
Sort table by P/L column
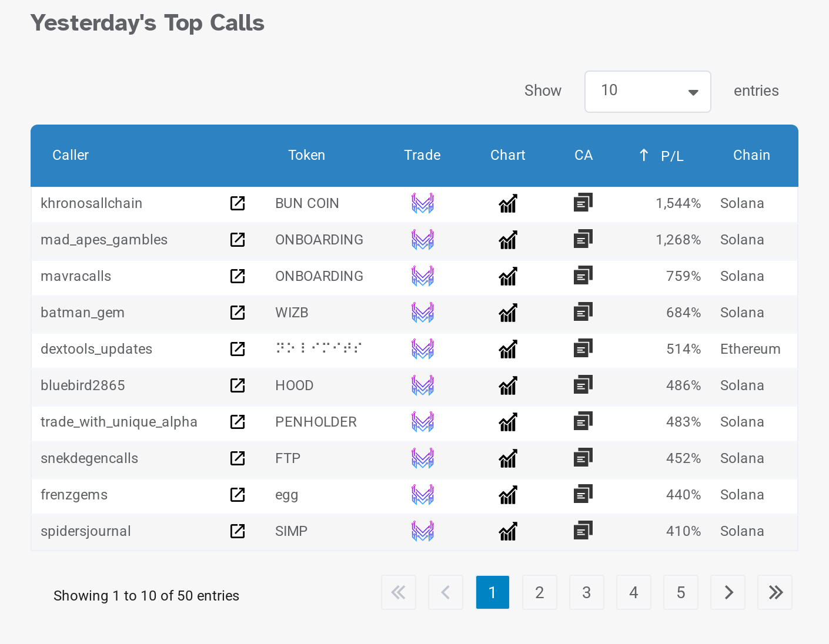point(671,156)
